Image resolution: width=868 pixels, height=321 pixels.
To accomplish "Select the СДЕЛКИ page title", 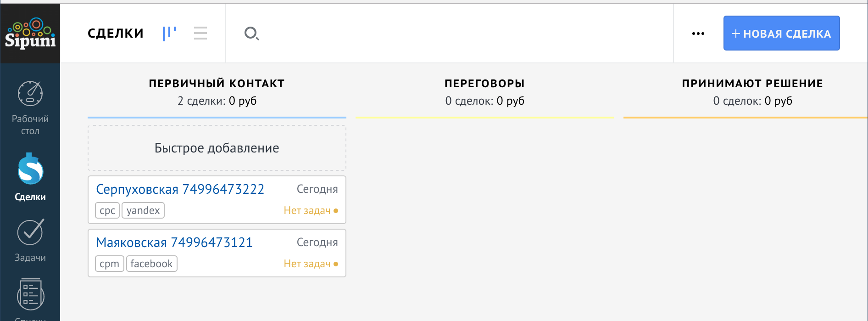I will (115, 33).
